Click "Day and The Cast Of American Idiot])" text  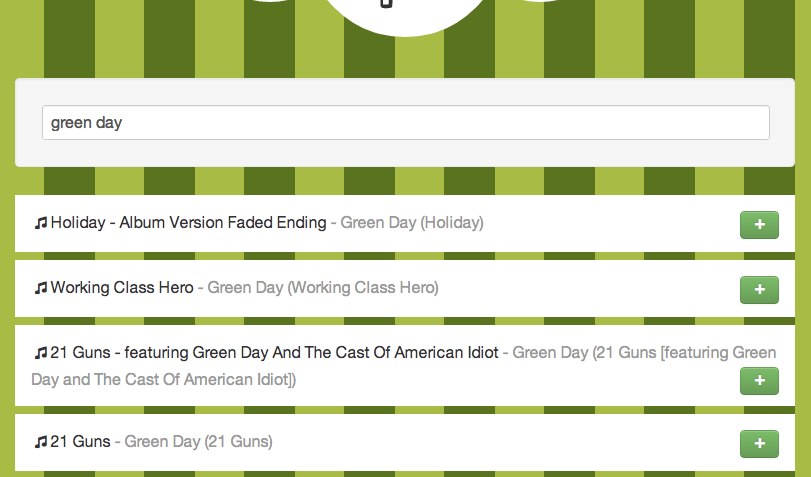point(163,380)
